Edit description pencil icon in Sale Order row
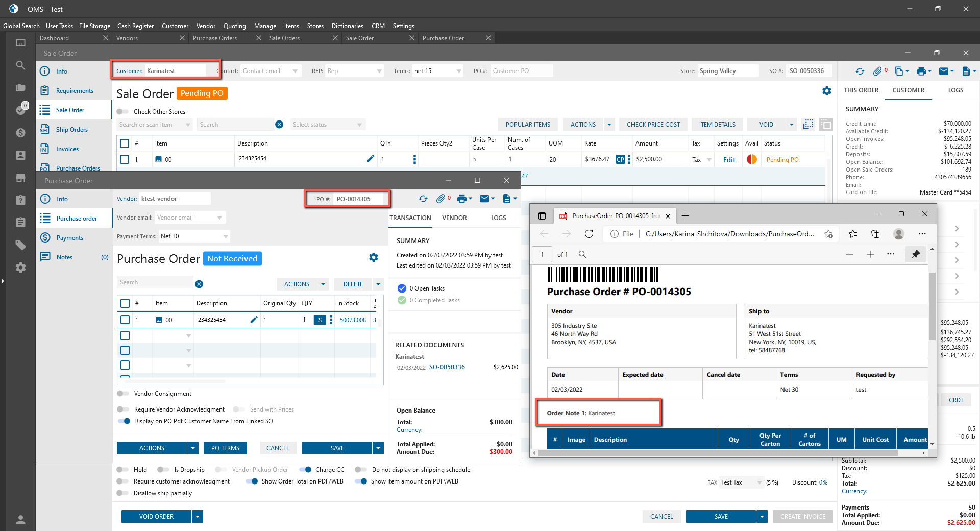Viewport: 980px width, 531px height. tap(371, 159)
